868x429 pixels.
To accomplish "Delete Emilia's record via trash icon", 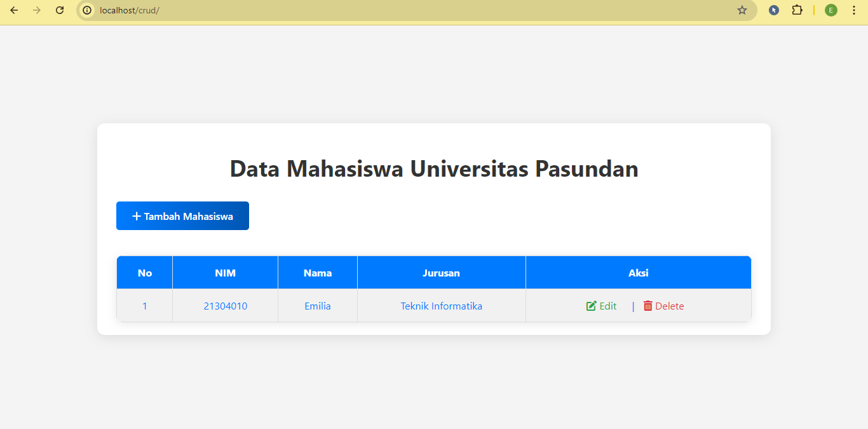I will pyautogui.click(x=648, y=306).
